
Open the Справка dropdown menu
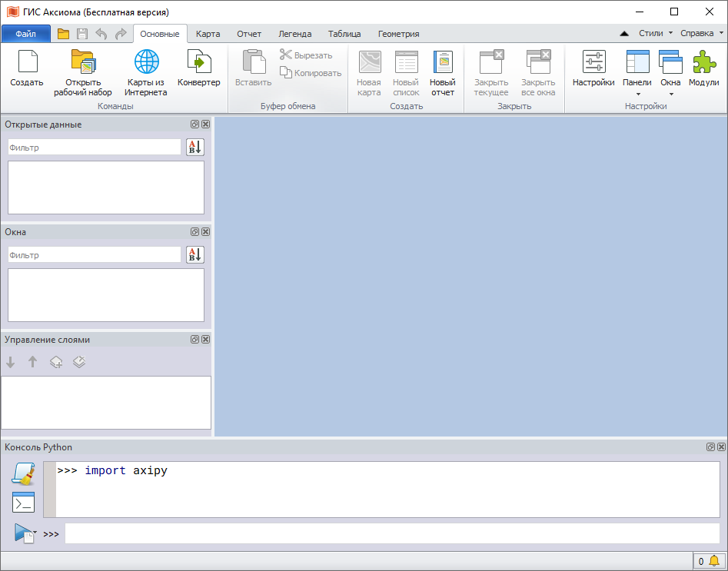coord(701,33)
